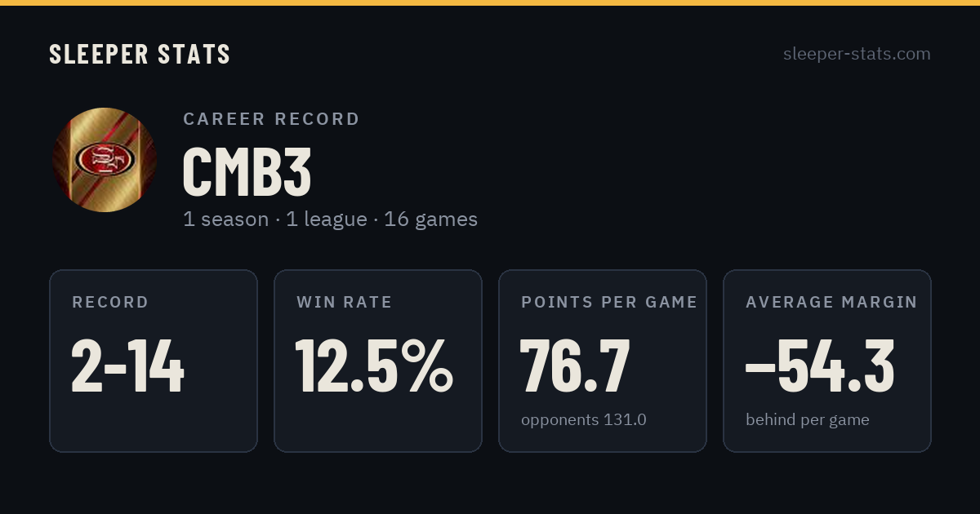Image resolution: width=980 pixels, height=514 pixels.
Task: Click the SLEEPER STATS logo text
Action: coord(140,54)
